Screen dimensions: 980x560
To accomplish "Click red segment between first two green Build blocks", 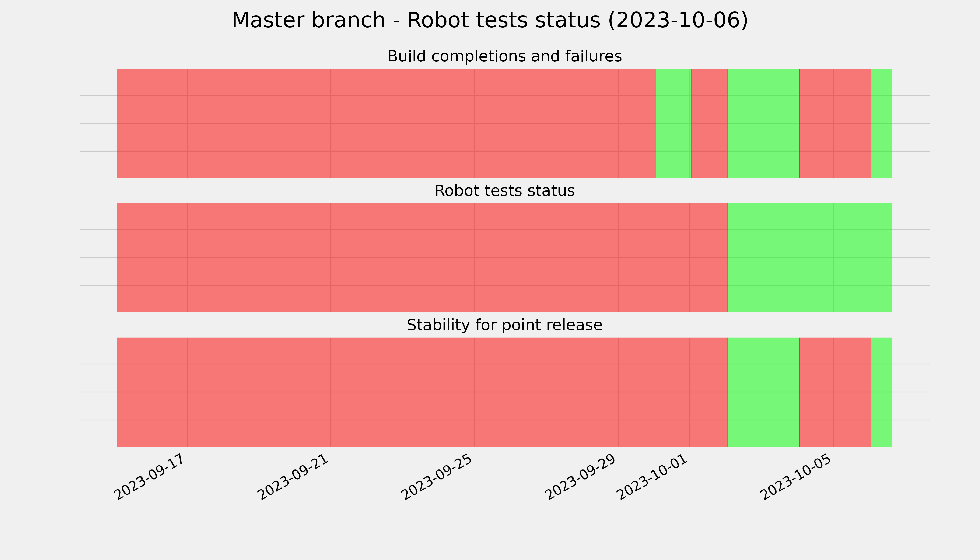I will (709, 123).
